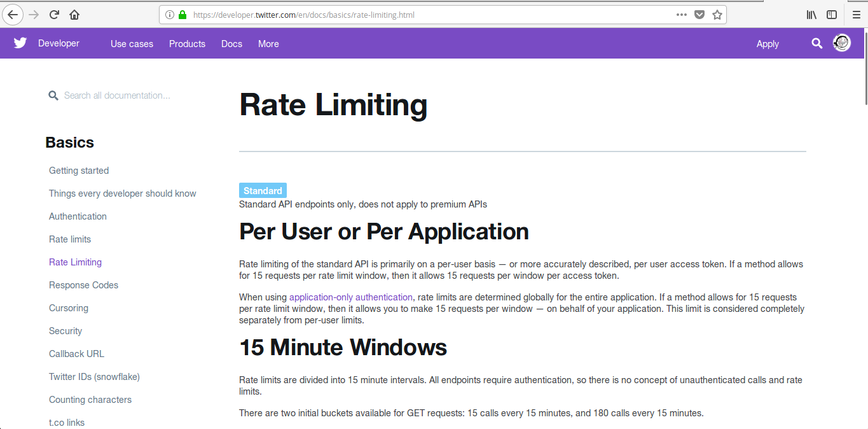The height and width of the screenshot is (429, 868).
Task: Open the Security sidebar link
Action: (65, 331)
